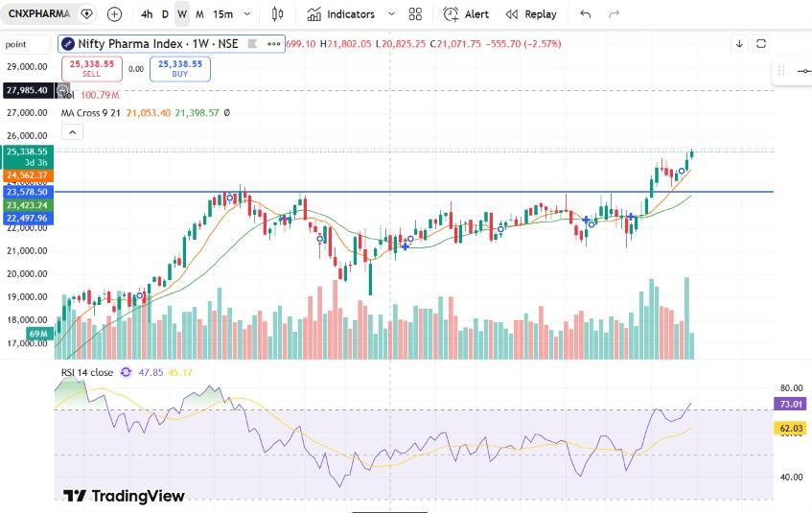Collapse the indicator legend with the chevron-up button
Image resolution: width=812 pixels, height=513 pixels.
tap(73, 132)
